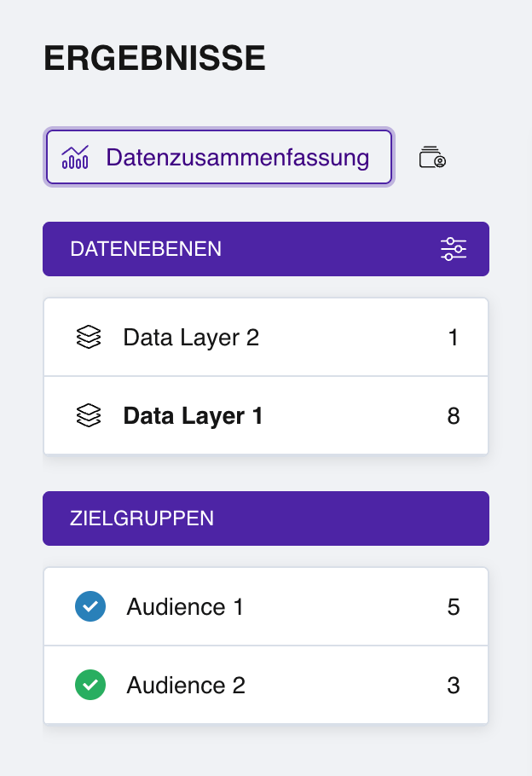Toggle the blue checkmark for Audience 1

pyautogui.click(x=90, y=606)
